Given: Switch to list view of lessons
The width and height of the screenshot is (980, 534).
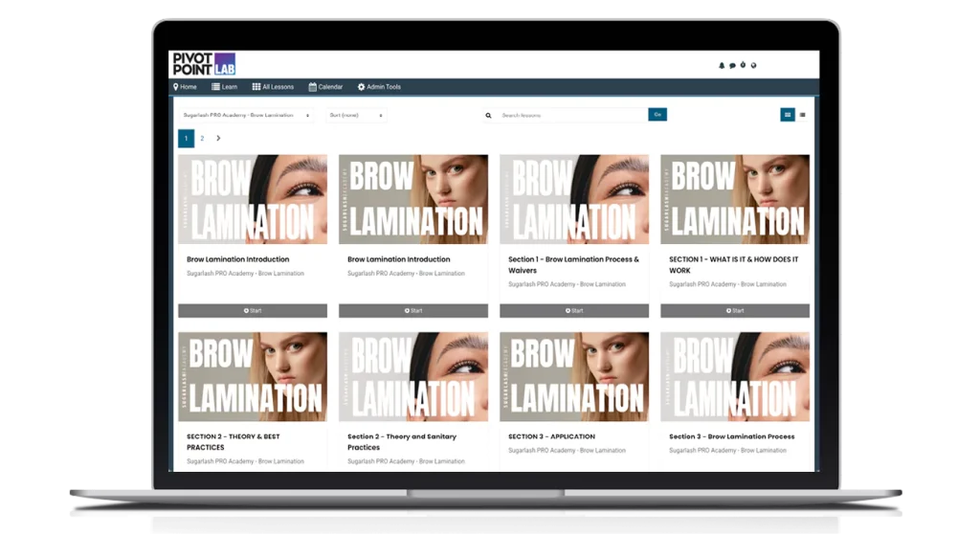Looking at the screenshot, I should point(803,115).
